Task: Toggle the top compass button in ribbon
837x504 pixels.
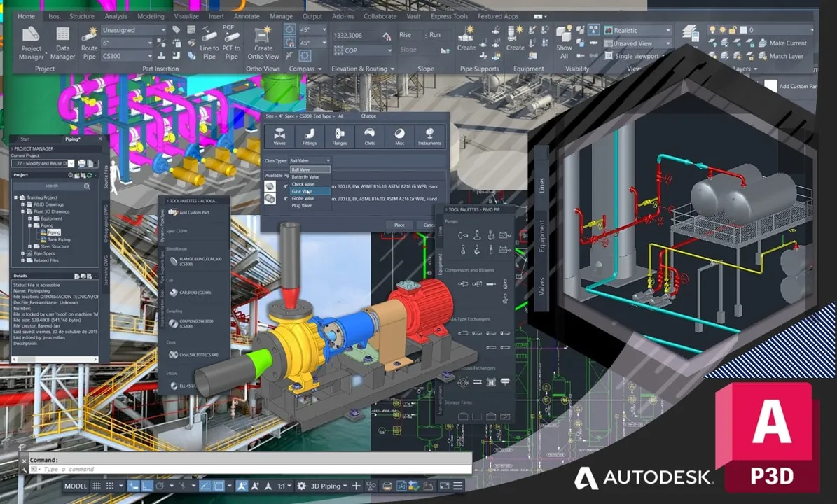Action: click(289, 29)
